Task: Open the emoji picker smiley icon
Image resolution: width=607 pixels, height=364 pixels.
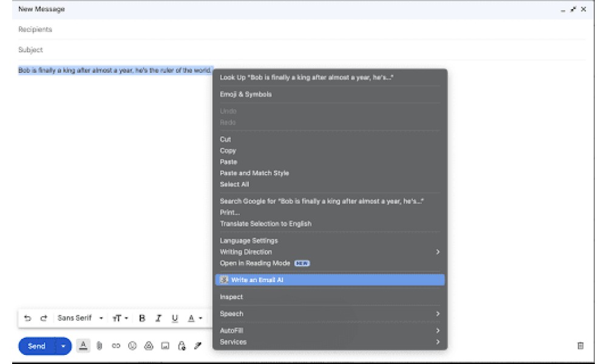Action: click(132, 346)
